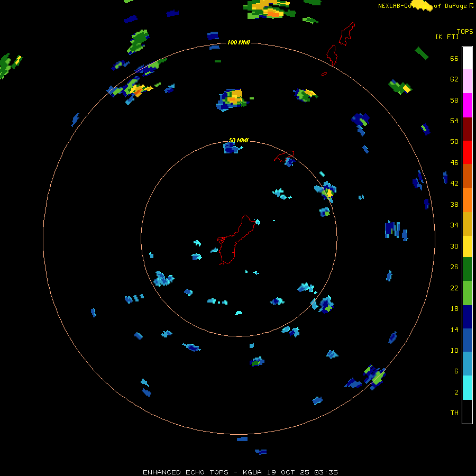Click the '66' legend value

point(454,59)
